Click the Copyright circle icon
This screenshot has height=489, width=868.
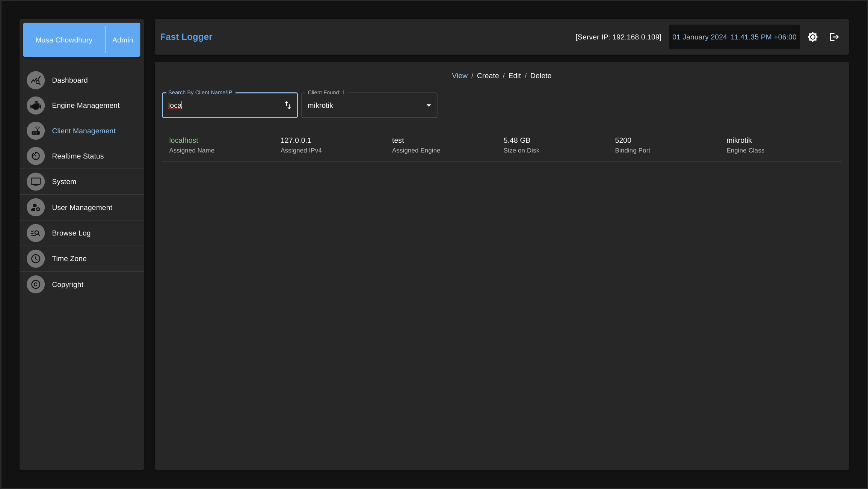(36, 285)
